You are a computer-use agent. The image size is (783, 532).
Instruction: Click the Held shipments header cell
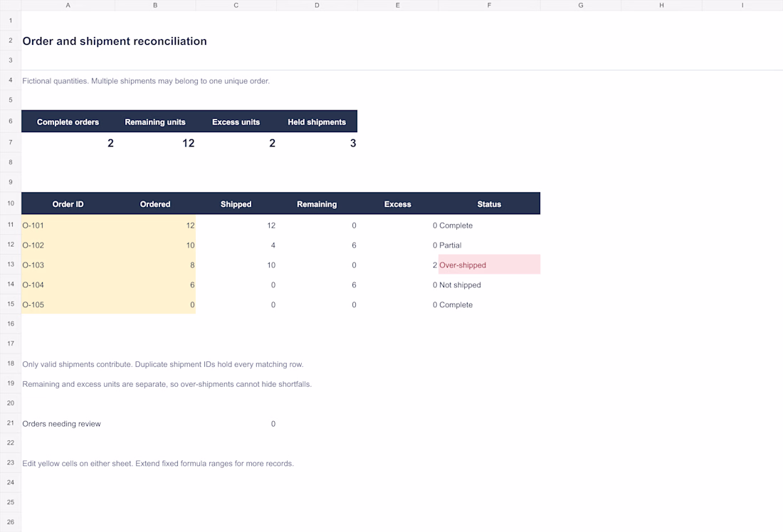click(317, 122)
